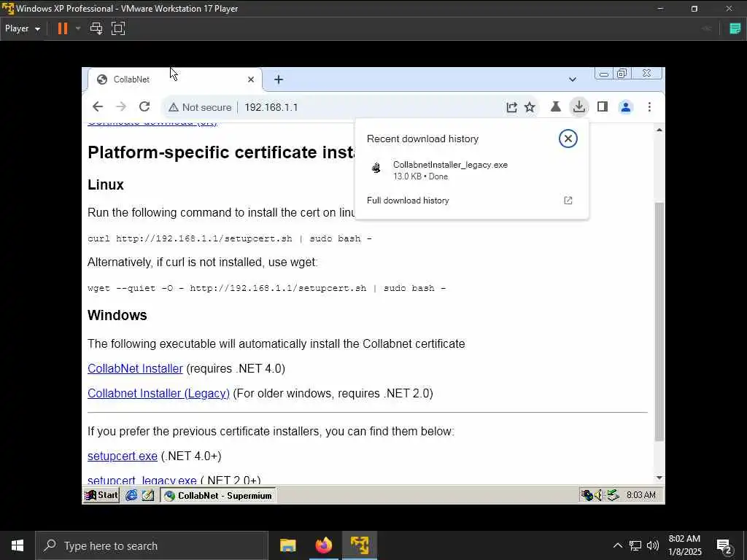Download Collabnet Installer (Legacy) link
The height and width of the screenshot is (560, 747).
158,393
